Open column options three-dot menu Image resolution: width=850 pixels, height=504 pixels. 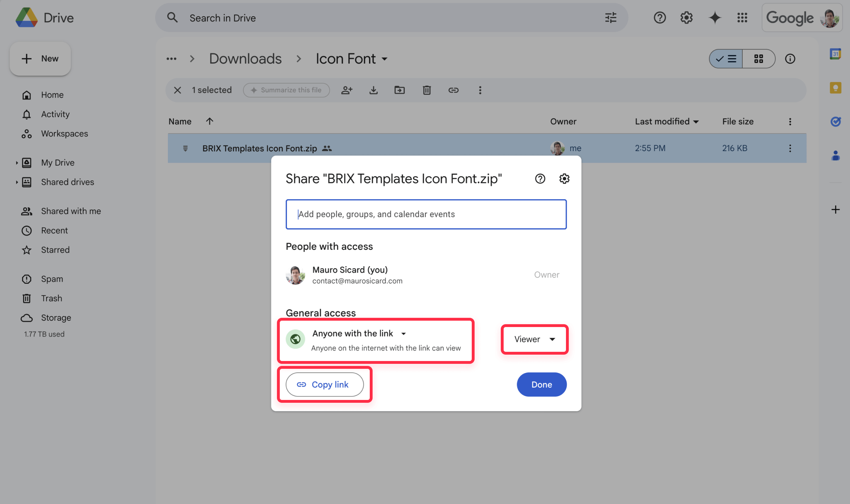(790, 121)
